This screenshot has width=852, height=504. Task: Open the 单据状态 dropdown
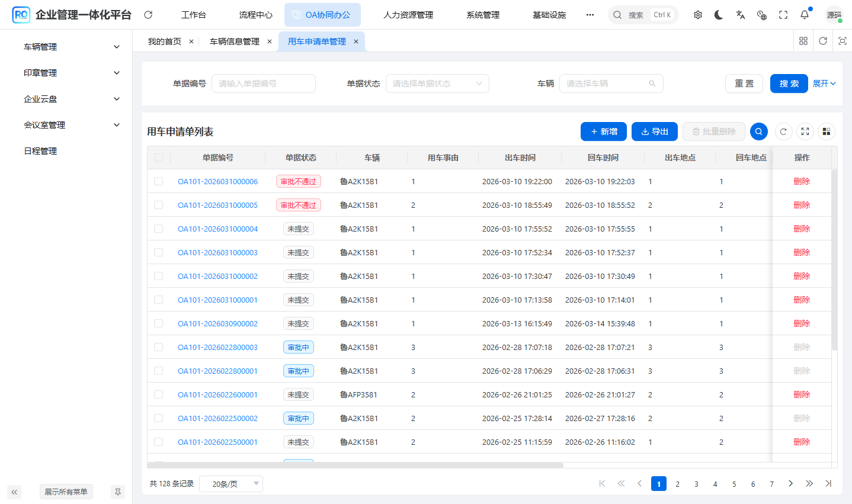[x=437, y=84]
